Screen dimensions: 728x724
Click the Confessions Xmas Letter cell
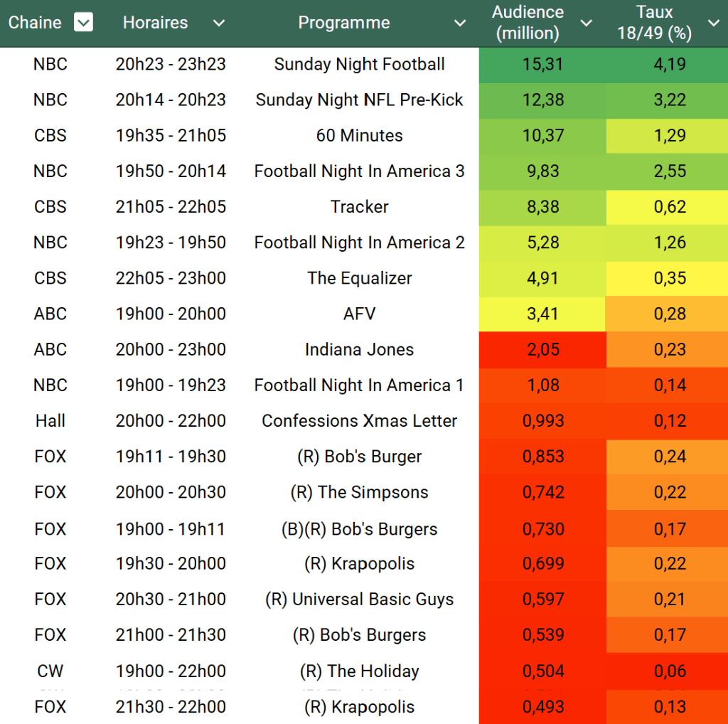(359, 421)
